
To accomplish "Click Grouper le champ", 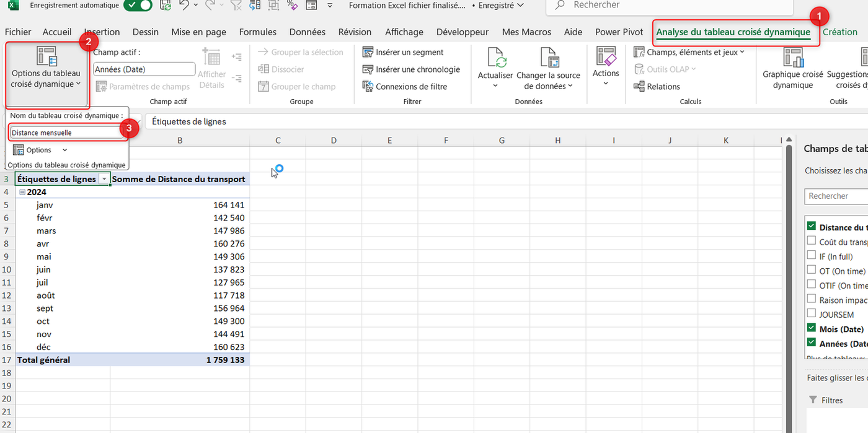I will pos(296,87).
